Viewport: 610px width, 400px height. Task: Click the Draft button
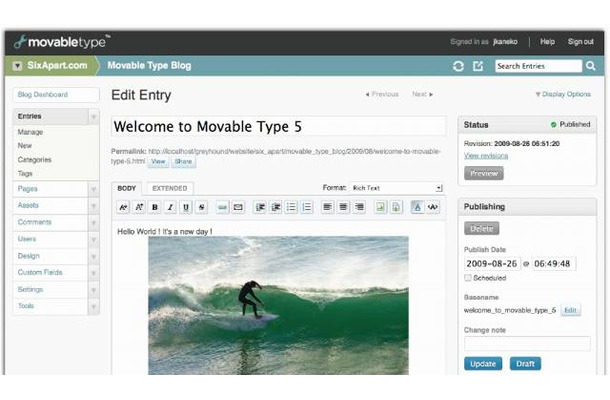point(525,364)
